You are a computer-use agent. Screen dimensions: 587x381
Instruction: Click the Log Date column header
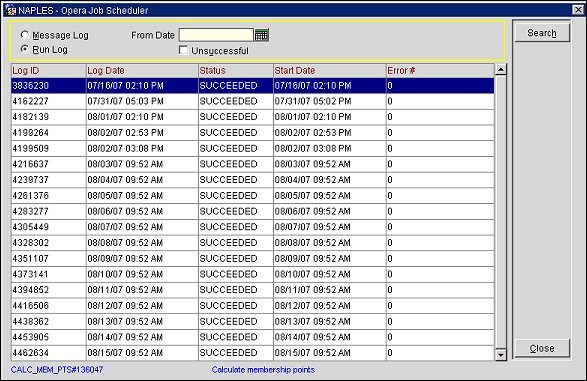click(x=142, y=70)
